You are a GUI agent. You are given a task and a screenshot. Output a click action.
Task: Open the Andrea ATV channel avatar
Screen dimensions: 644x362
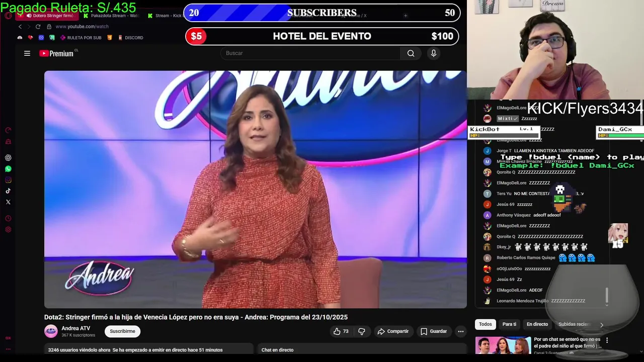click(51, 331)
